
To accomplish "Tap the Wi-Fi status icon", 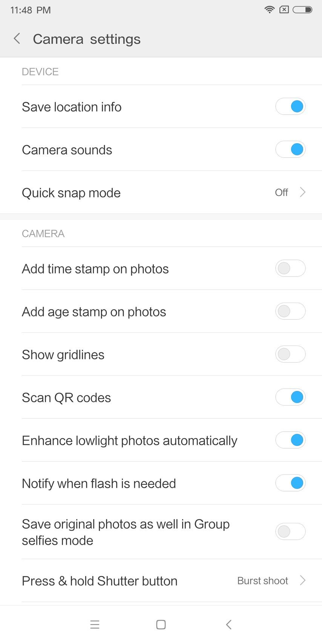I will (269, 10).
